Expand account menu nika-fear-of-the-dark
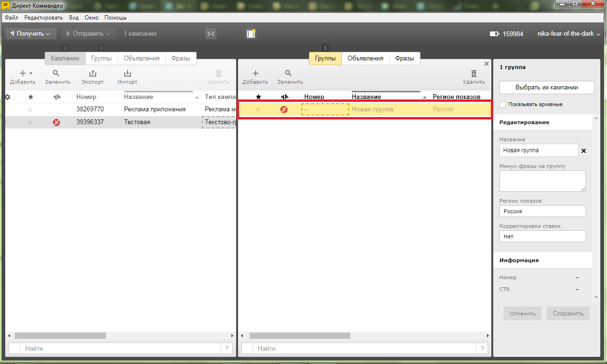Screen dimensions: 607x364 pos(569,34)
